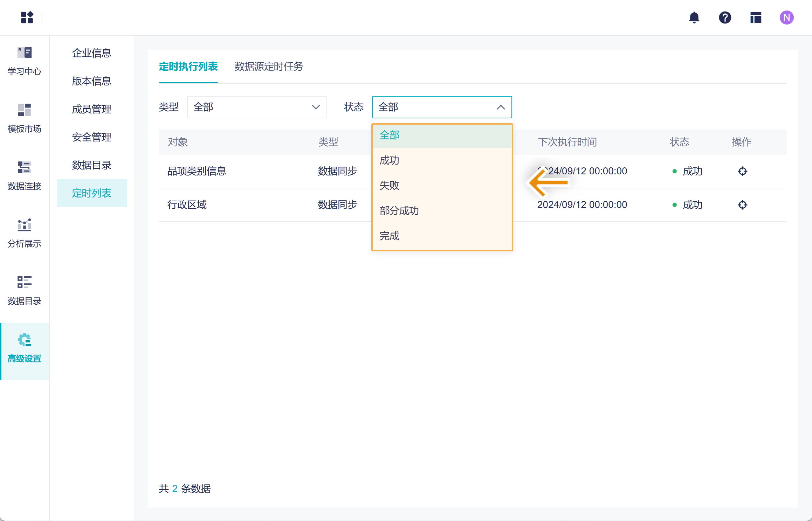The height and width of the screenshot is (521, 812).
Task: Open 安全管理 settings page
Action: 91,137
